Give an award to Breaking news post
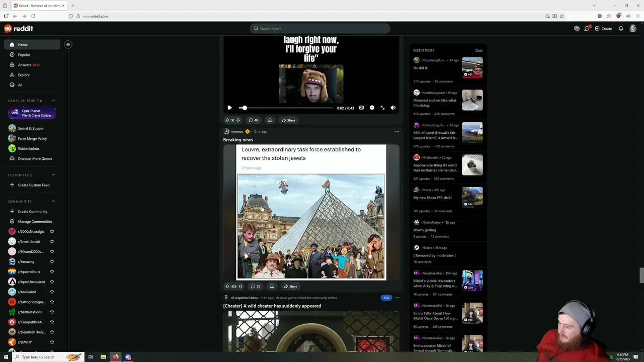The height and width of the screenshot is (362, 644). (272, 287)
